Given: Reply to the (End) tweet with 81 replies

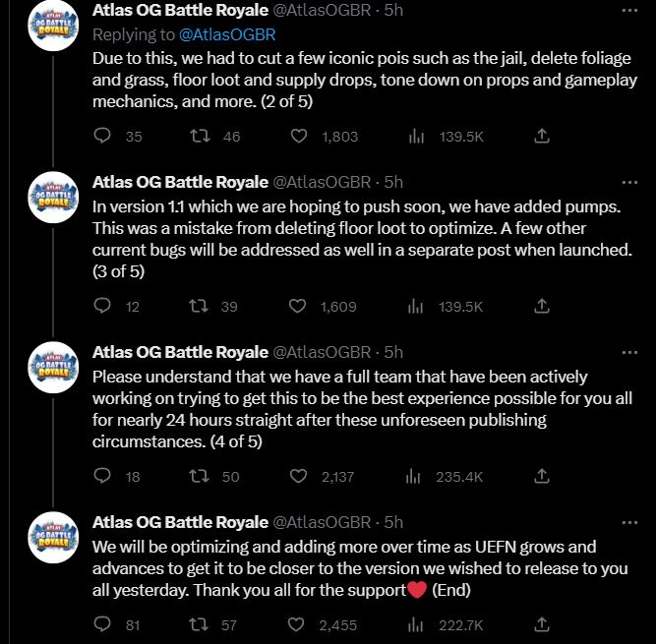Looking at the screenshot, I should pos(101,624).
